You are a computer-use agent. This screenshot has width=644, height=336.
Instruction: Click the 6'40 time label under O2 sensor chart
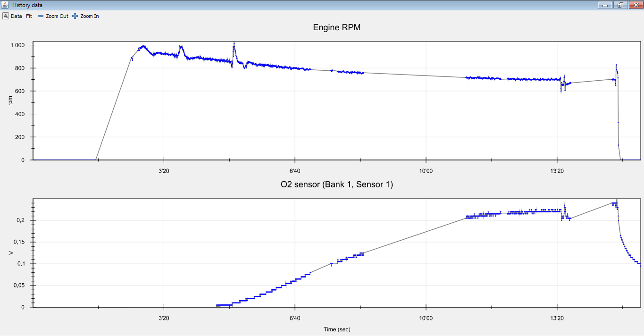[x=294, y=318]
